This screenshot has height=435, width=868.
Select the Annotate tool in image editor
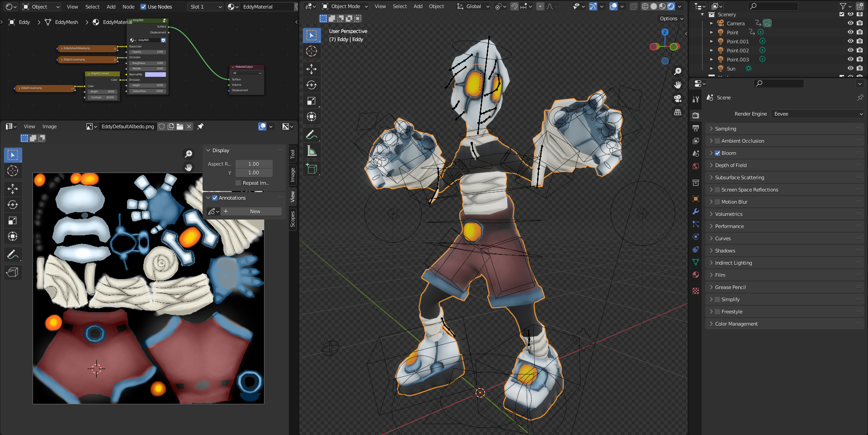(x=13, y=255)
